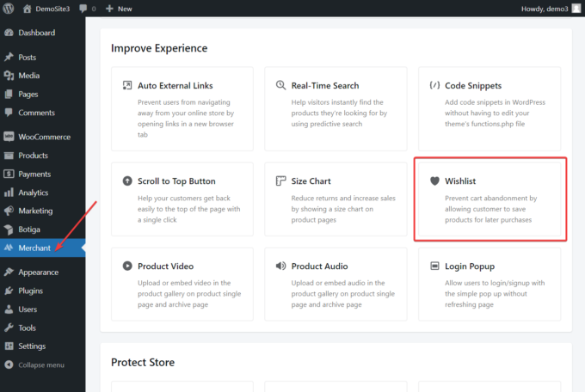Click the Scroll to Top arrow icon
585x392 pixels.
pos(127,181)
